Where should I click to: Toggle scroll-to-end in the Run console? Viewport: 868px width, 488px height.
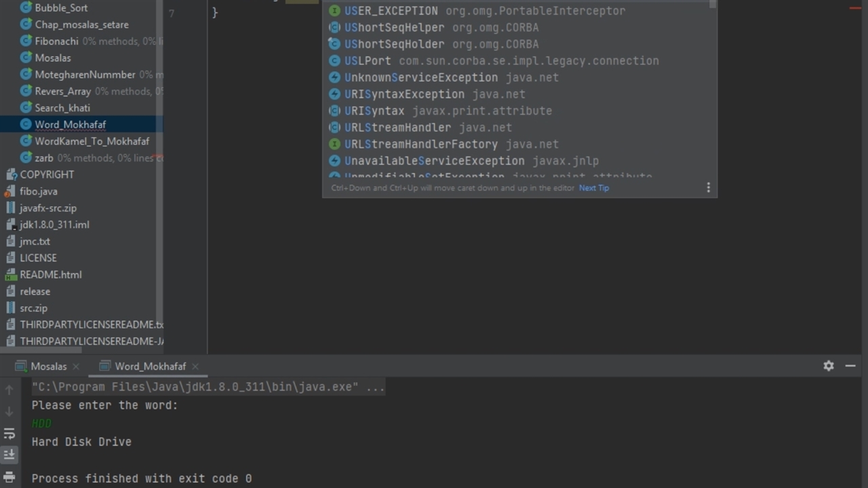point(9,454)
